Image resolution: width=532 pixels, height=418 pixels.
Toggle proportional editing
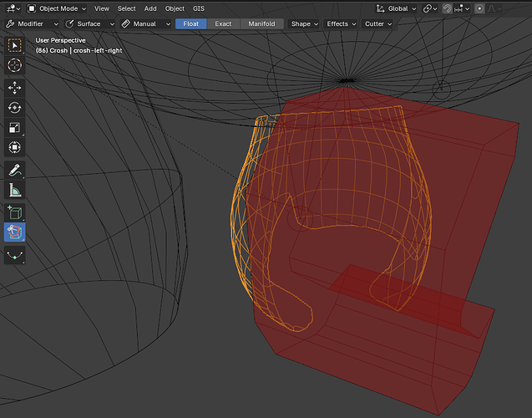[x=479, y=8]
